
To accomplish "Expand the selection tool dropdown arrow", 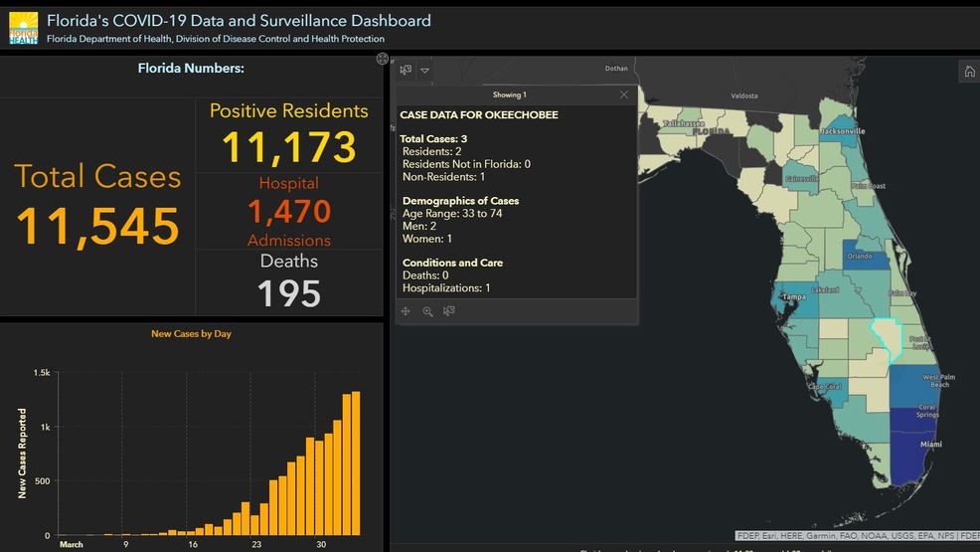I will coord(425,70).
